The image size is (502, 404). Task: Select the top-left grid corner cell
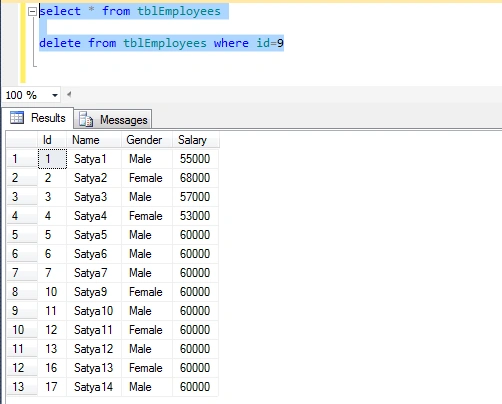pos(22,140)
